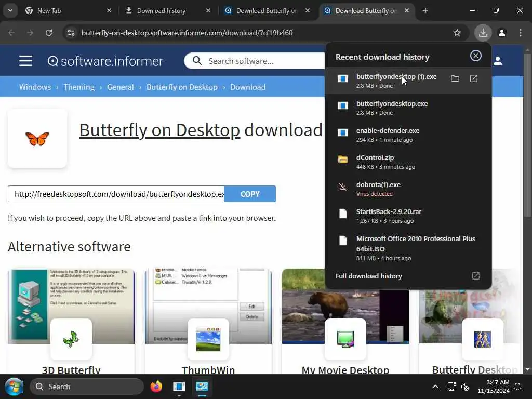Show hidden system tray icons
Screen dimensions: 532x399
coord(435,387)
